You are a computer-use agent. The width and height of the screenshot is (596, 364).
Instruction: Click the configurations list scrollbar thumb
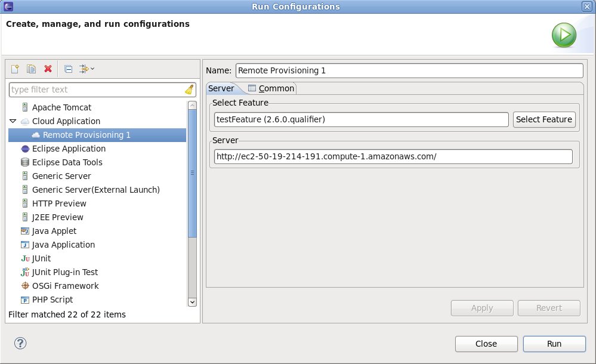(x=192, y=173)
